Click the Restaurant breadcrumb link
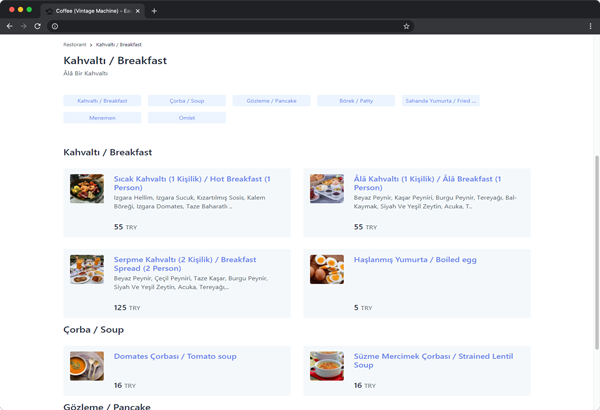Viewport: 600px width, 410px height. point(74,45)
